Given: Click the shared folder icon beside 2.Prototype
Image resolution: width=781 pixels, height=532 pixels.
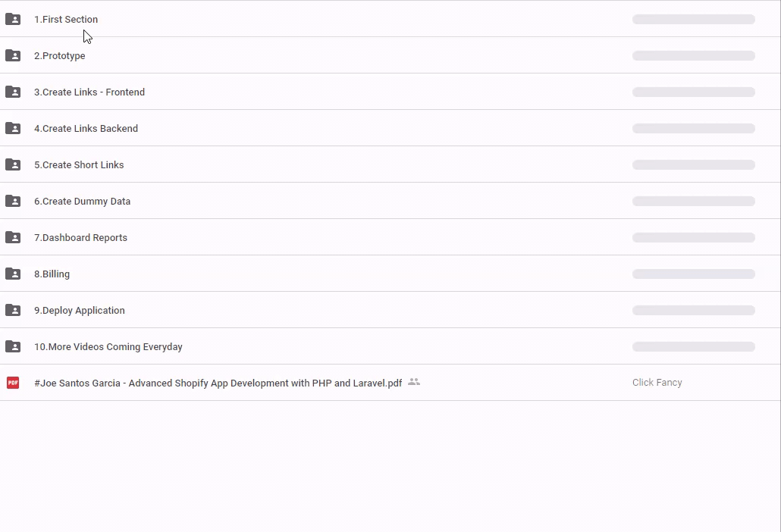Looking at the screenshot, I should click(x=13, y=55).
